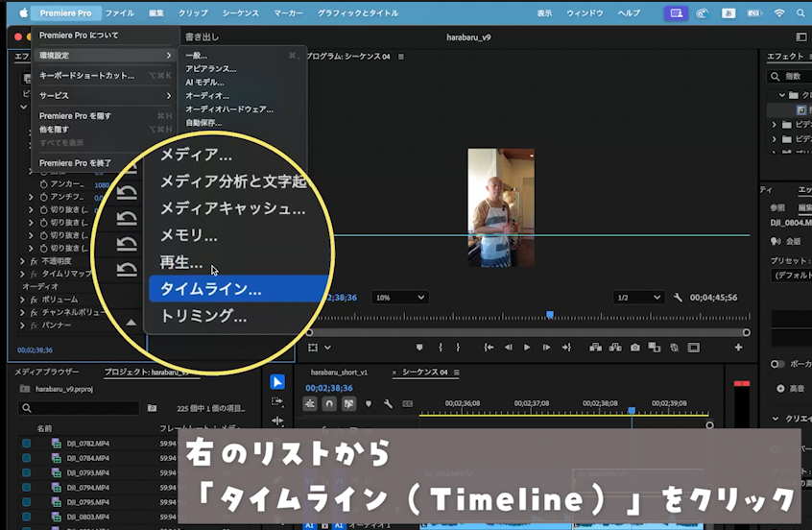Open the Wi-Fi status menu
The height and width of the screenshot is (530, 812).
(779, 13)
